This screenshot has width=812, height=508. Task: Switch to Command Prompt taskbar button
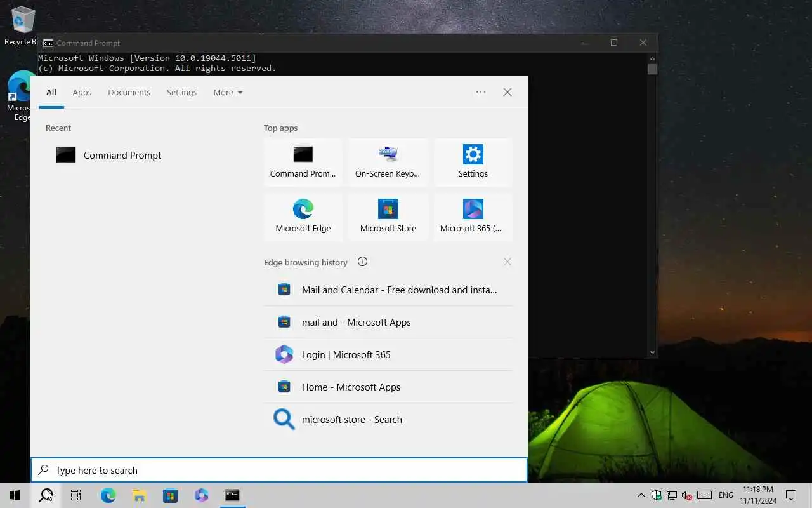point(232,495)
